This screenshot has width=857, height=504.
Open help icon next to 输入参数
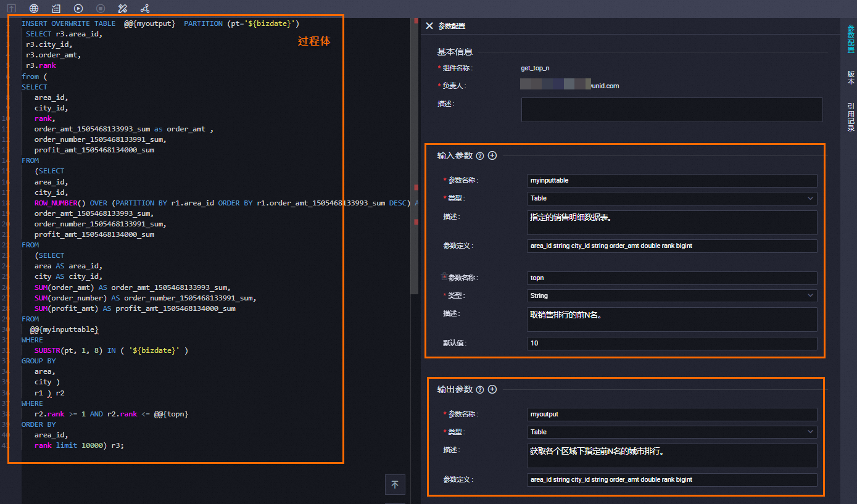[x=480, y=156]
